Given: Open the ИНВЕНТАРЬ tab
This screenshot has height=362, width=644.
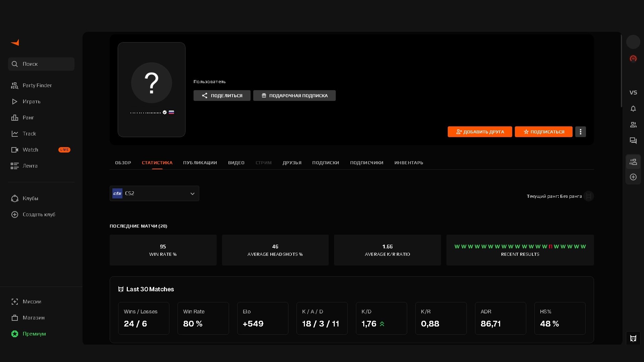Looking at the screenshot, I should [x=409, y=163].
